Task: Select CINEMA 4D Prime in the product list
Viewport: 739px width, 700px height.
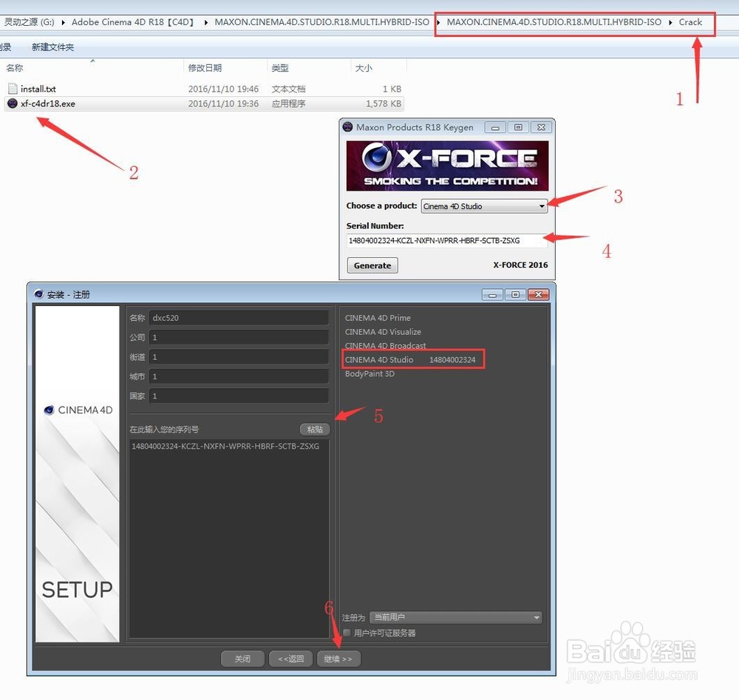Action: (378, 318)
